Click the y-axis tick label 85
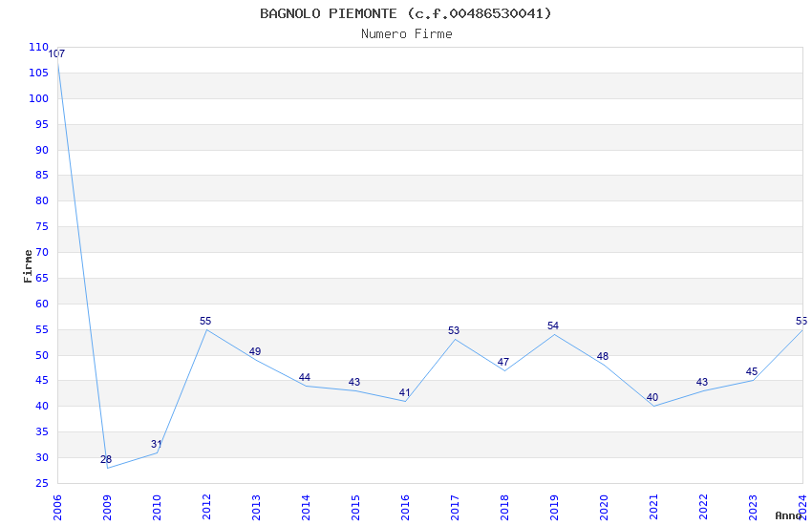The height and width of the screenshot is (525, 812). [42, 175]
